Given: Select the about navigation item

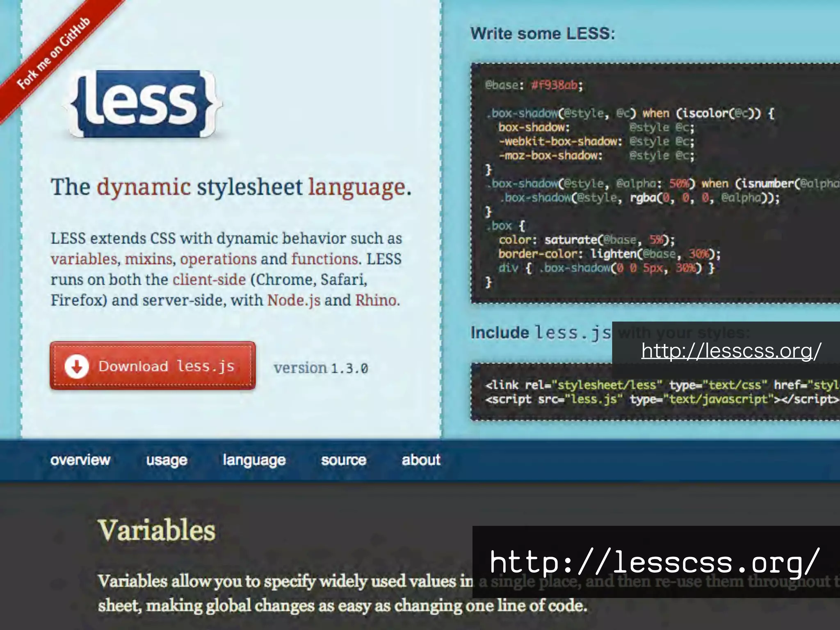Looking at the screenshot, I should pos(421,460).
